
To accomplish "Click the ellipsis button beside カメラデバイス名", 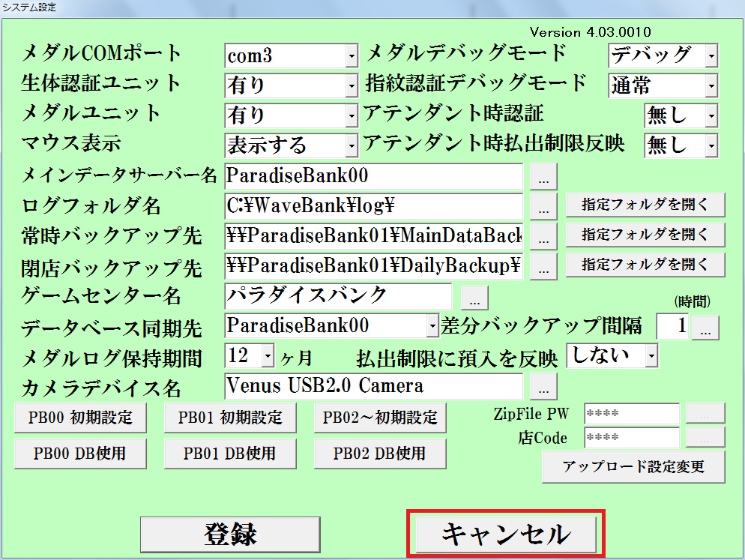I will (543, 387).
